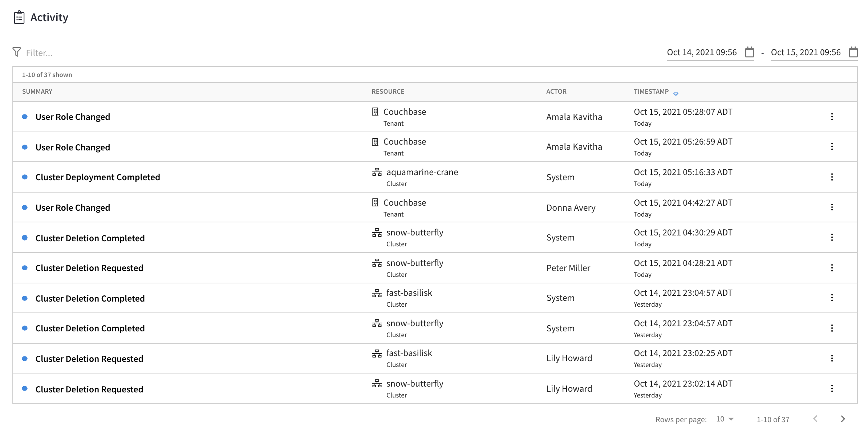Click the start date field showing Oct 14, 2021

click(x=701, y=52)
